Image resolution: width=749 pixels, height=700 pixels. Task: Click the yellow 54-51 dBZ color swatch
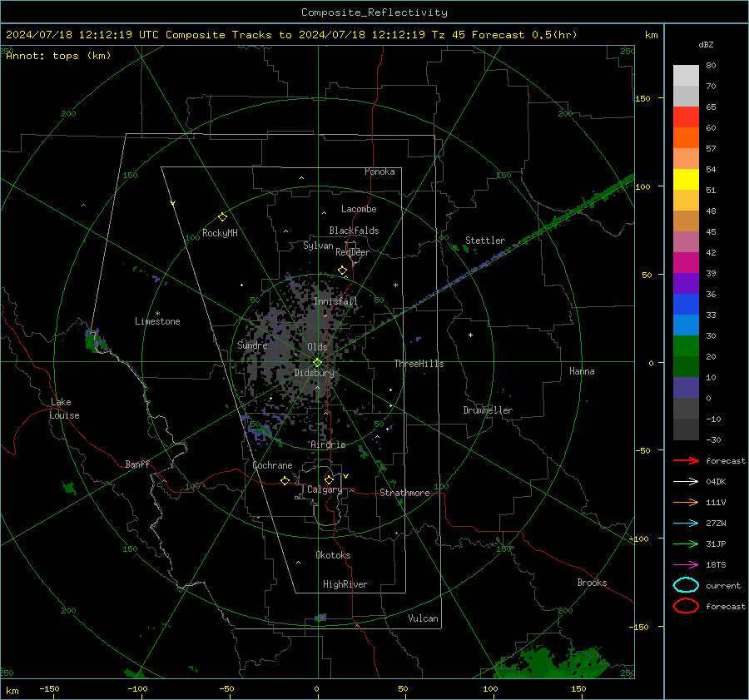point(686,180)
